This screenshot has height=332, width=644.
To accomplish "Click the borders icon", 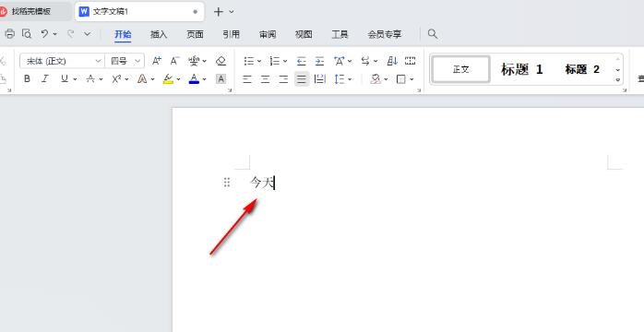I will (400, 78).
